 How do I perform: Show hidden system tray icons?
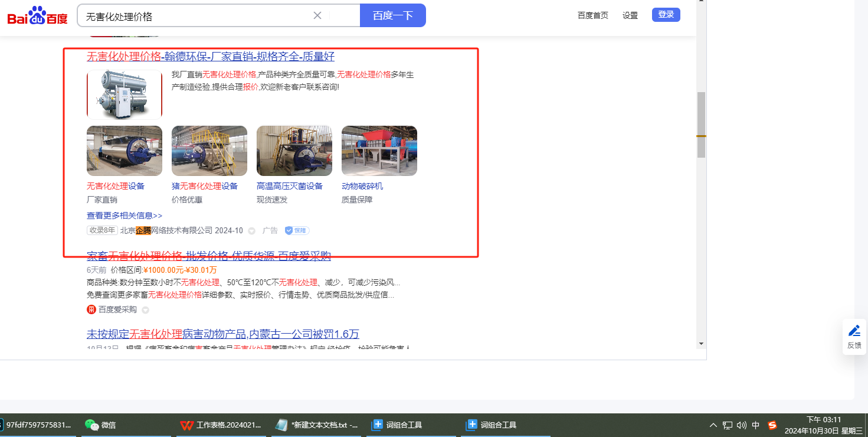click(713, 425)
